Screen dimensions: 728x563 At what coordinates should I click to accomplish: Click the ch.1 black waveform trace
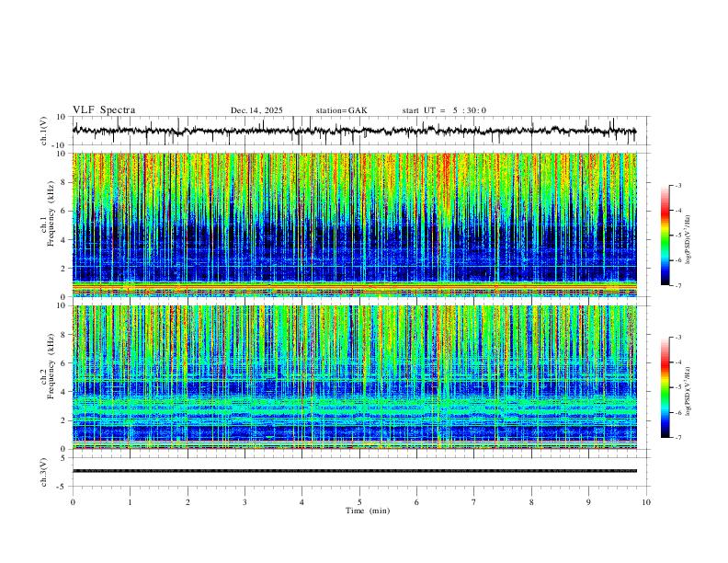coord(354,131)
